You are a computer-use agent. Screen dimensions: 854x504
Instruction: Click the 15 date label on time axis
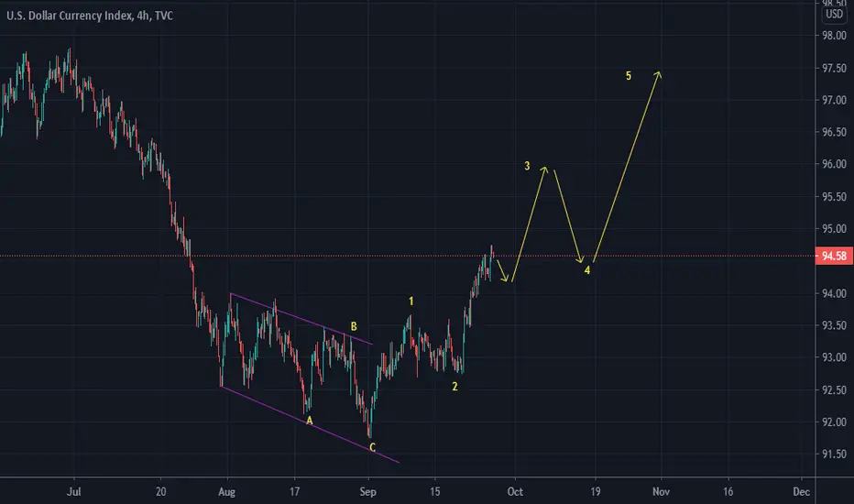point(434,491)
